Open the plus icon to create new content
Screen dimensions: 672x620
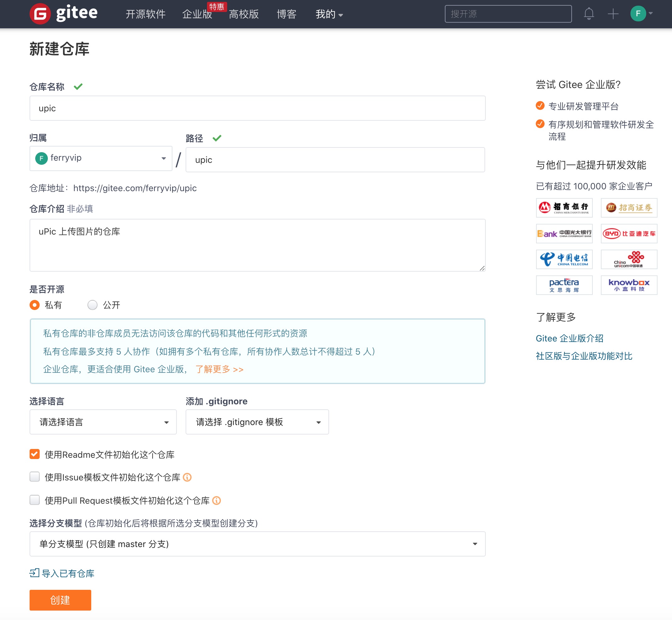tap(613, 14)
